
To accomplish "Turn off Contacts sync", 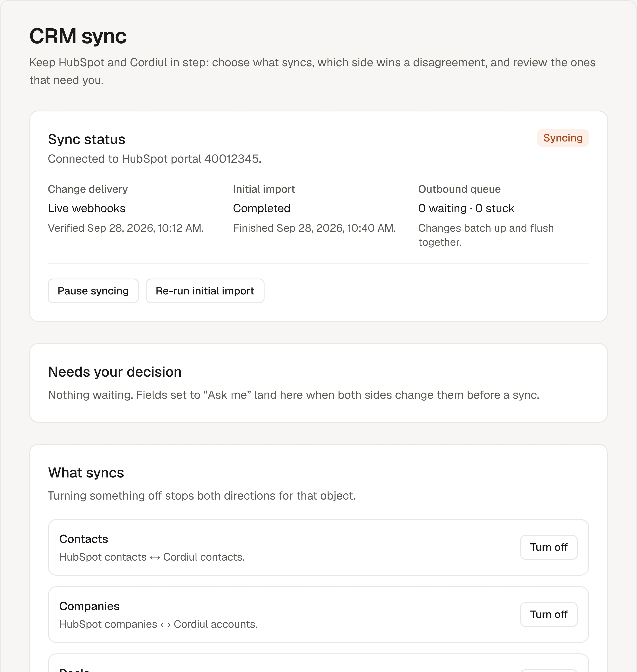I will coord(548,547).
